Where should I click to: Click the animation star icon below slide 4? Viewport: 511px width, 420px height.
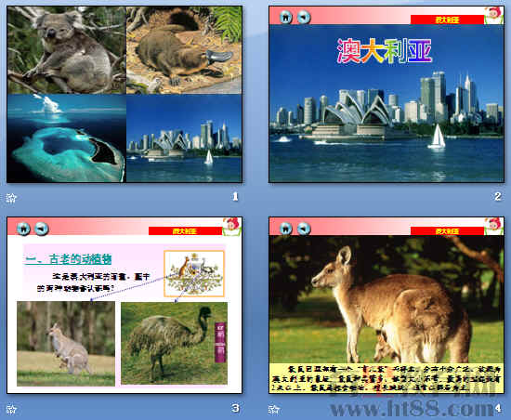click(273, 409)
